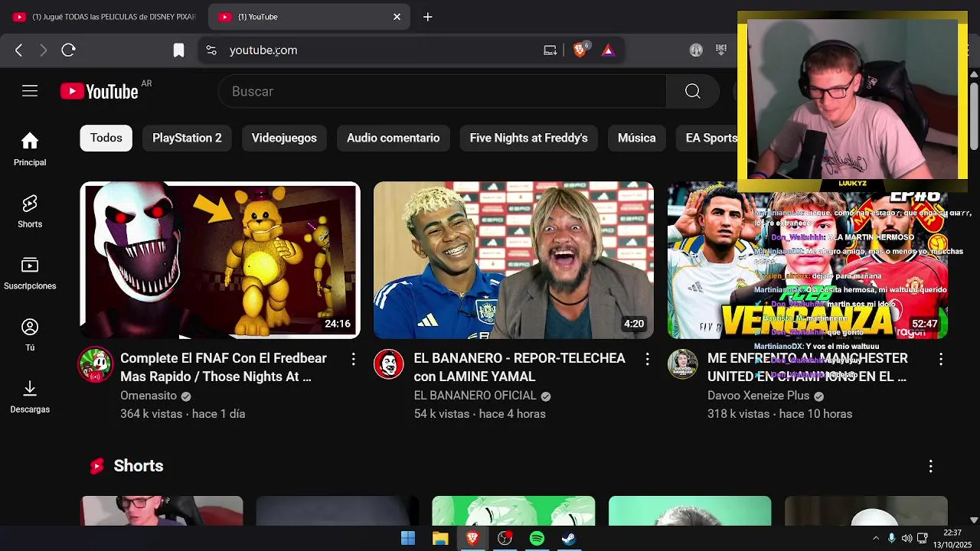Image resolution: width=980 pixels, height=551 pixels.
Task: Close the YouTube tab
Action: coord(397,17)
